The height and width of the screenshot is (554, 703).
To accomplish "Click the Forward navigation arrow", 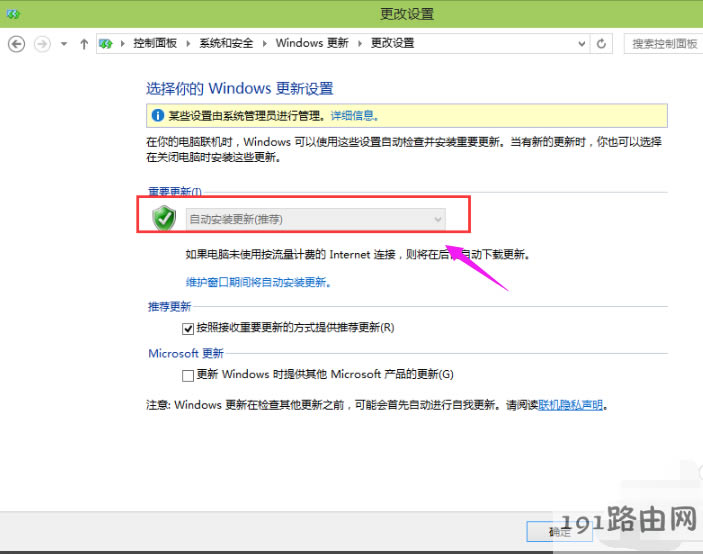I will point(43,44).
